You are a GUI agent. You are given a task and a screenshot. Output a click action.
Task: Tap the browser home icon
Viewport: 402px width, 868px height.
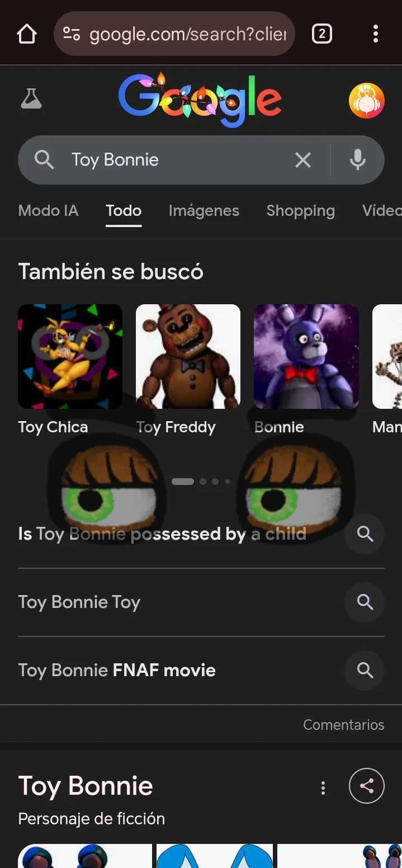coord(27,34)
